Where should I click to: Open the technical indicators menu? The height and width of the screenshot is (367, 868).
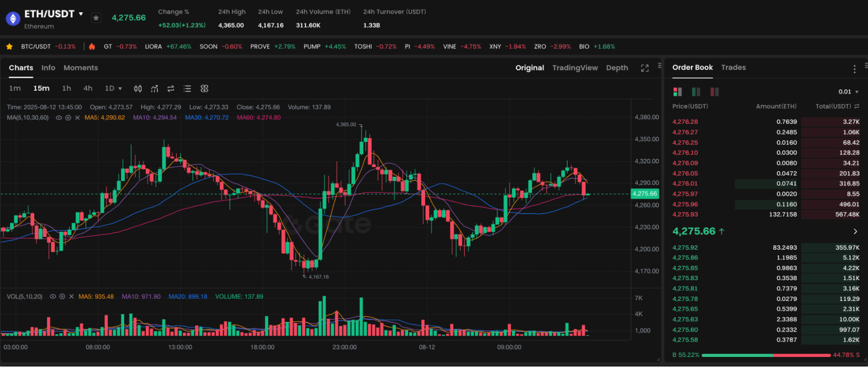coord(154,89)
